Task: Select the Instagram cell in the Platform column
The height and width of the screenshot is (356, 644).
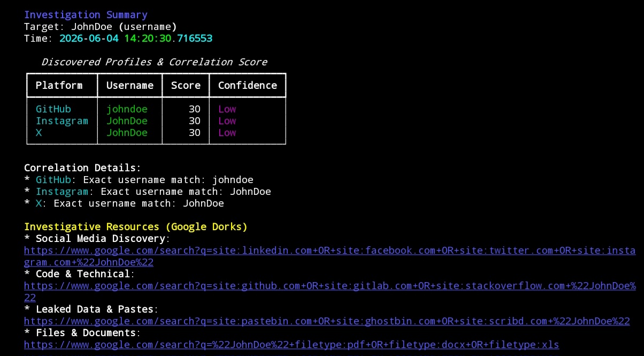Action: click(62, 121)
